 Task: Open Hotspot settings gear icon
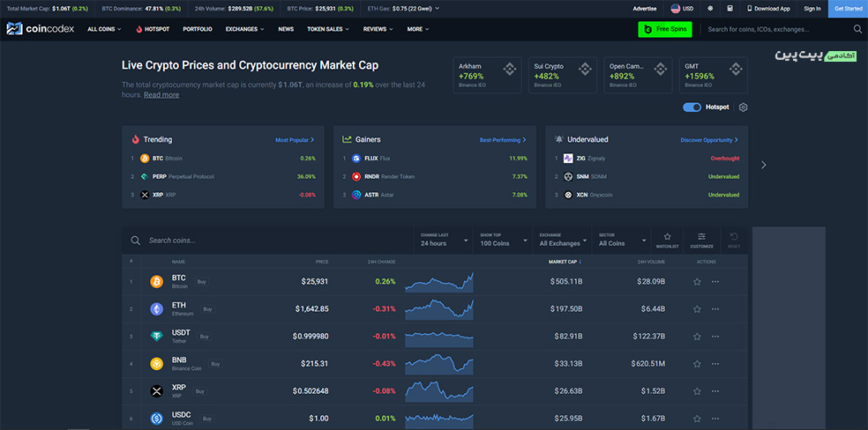[744, 107]
